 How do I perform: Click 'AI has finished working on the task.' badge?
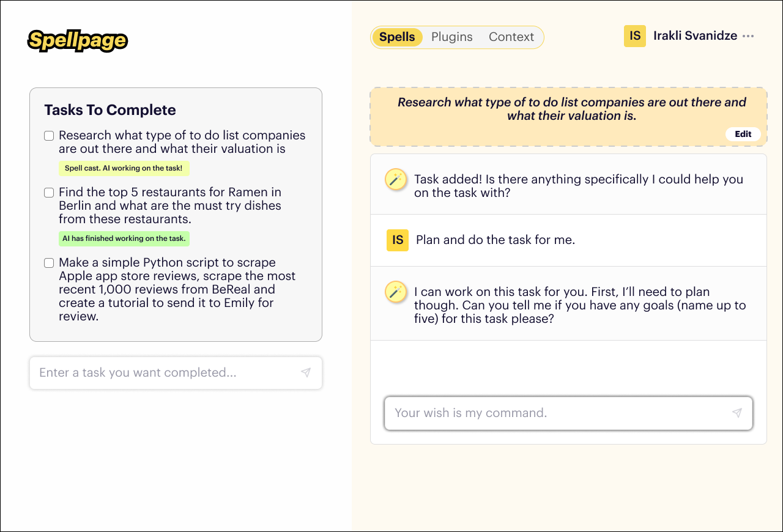[124, 238]
